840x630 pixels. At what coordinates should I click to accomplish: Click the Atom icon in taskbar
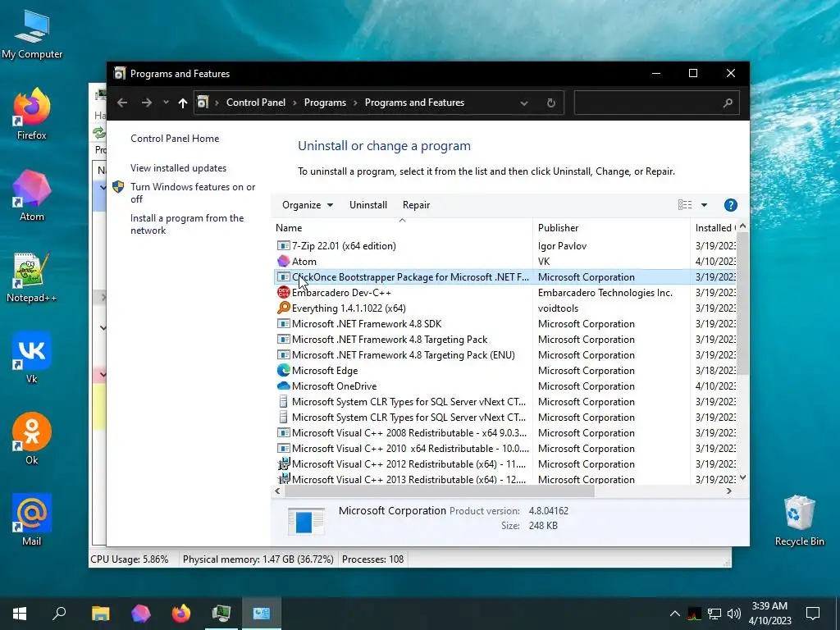tap(141, 614)
